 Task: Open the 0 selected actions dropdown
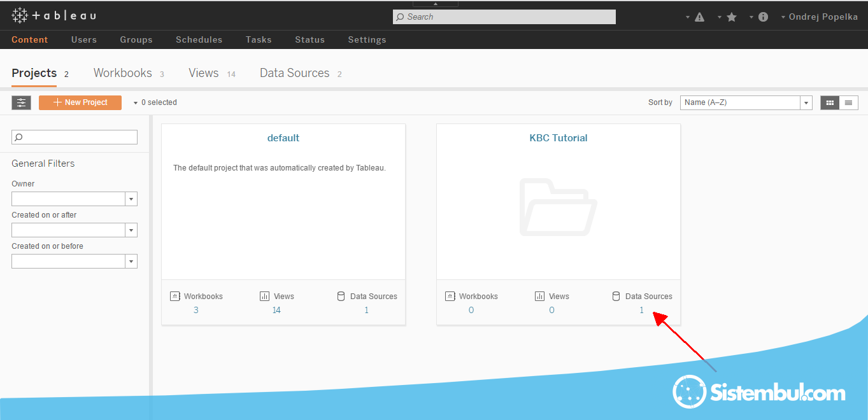[x=155, y=102]
